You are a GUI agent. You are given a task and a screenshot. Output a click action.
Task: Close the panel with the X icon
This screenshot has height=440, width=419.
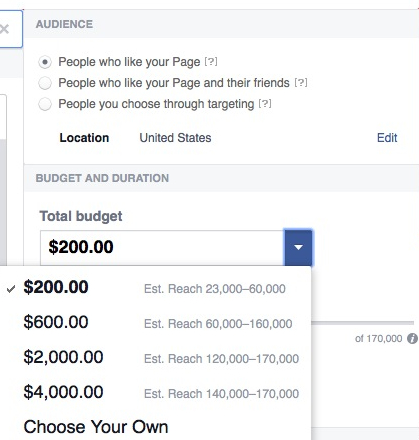point(4,29)
